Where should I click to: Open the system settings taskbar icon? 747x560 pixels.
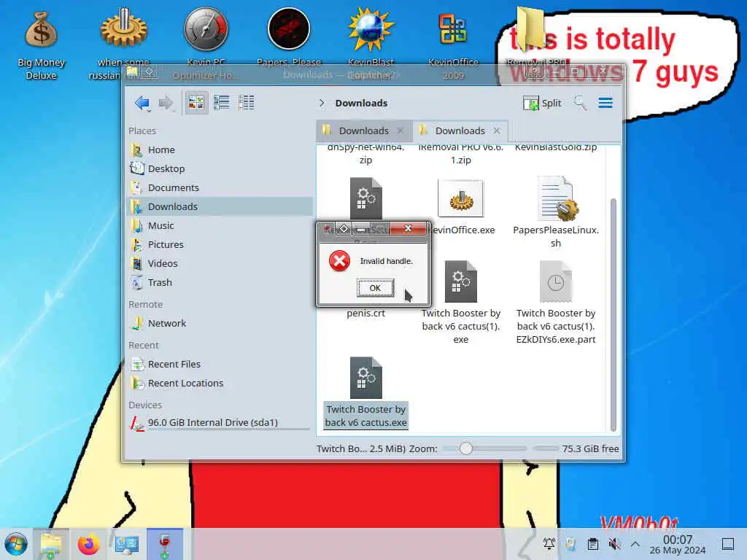tap(126, 544)
